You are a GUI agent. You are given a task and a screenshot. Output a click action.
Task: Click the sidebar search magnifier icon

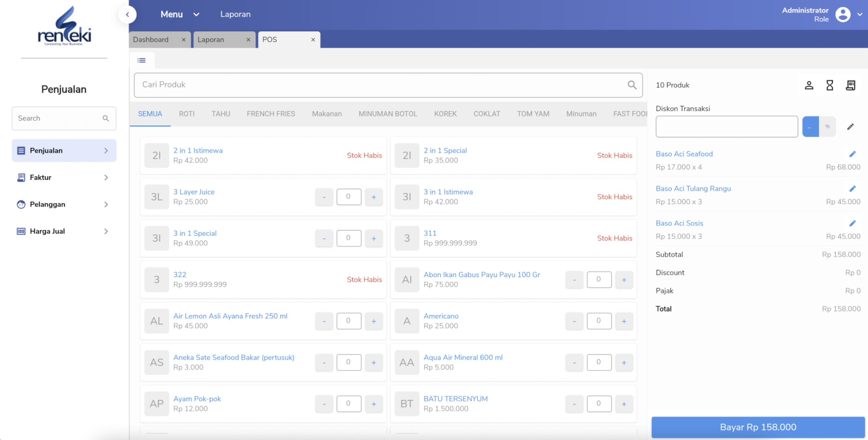[105, 118]
